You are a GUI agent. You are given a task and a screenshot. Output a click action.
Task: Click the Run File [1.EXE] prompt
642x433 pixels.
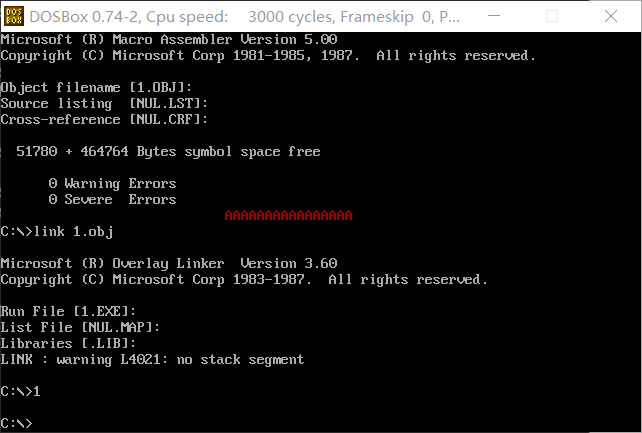pyautogui.click(x=68, y=312)
